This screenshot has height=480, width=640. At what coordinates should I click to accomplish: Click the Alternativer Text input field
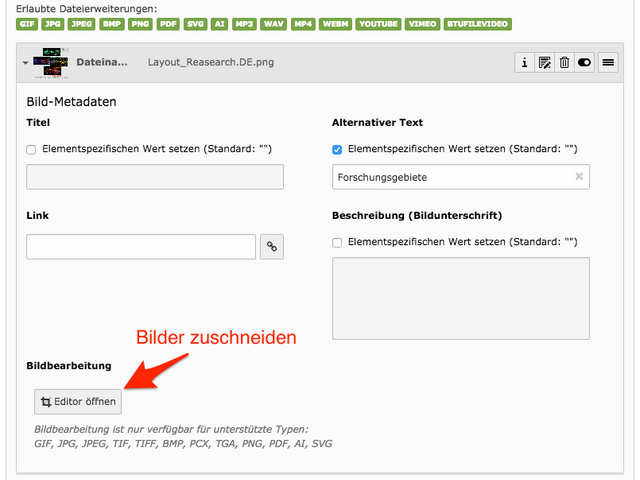tap(450, 177)
